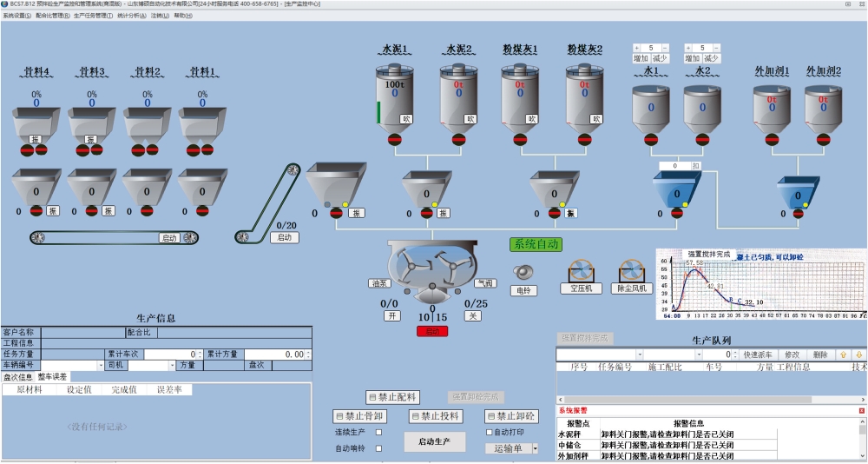
Task: Click the 骨料4 aggregate hopper bin
Action: pos(36,121)
